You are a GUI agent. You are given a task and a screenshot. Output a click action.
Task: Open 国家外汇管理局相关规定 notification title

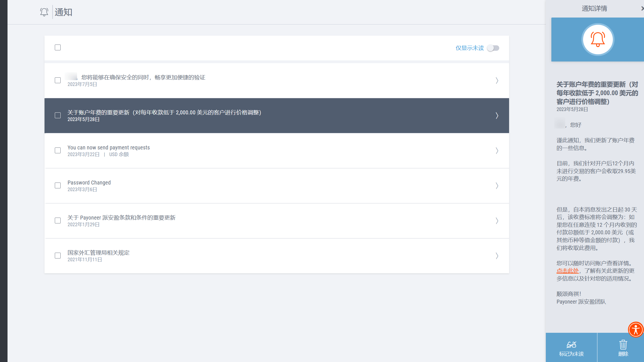(98, 253)
